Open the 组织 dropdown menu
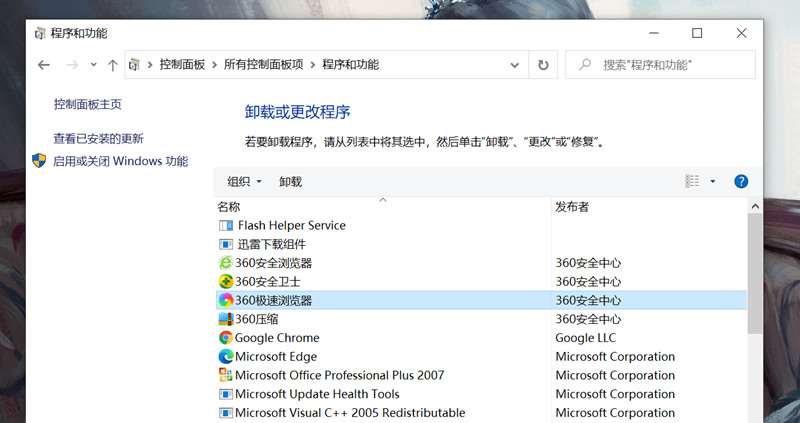Screen dimensions: 800x423 tap(244, 182)
